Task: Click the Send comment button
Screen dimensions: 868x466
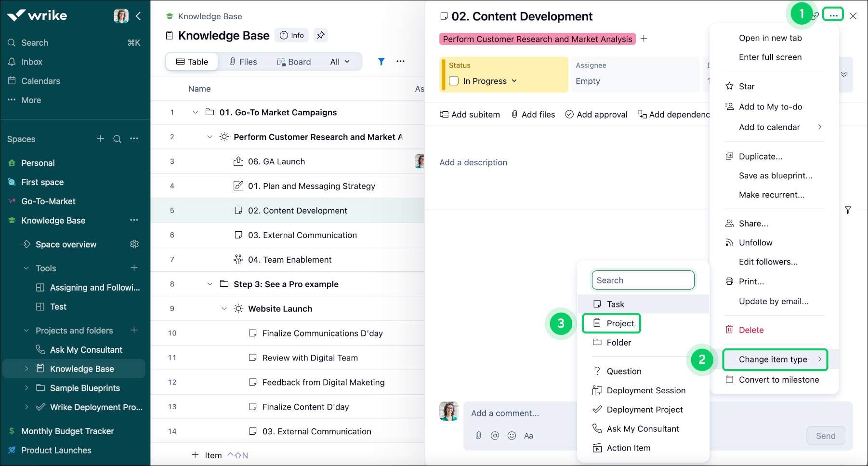Action: pyautogui.click(x=826, y=436)
